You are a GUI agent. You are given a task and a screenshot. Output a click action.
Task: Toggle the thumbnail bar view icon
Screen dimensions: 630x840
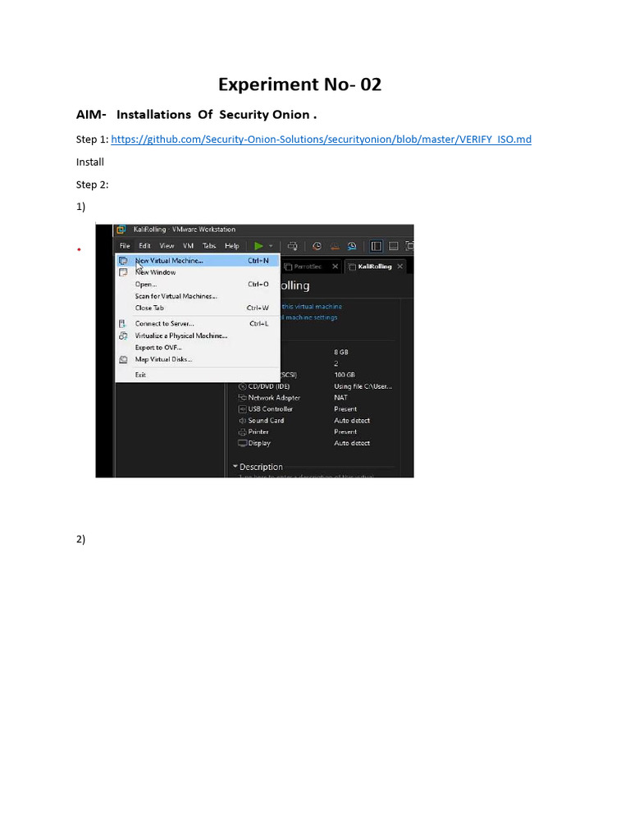point(393,246)
